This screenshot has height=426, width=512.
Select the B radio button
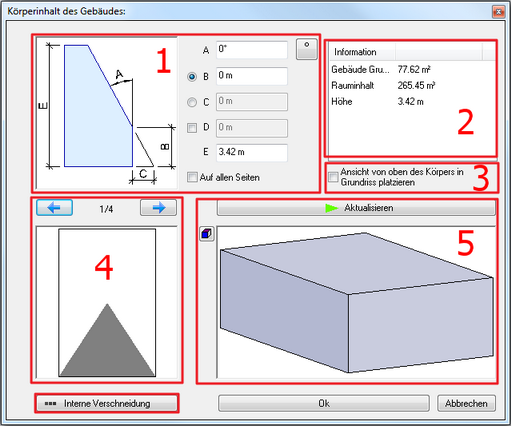pos(192,77)
